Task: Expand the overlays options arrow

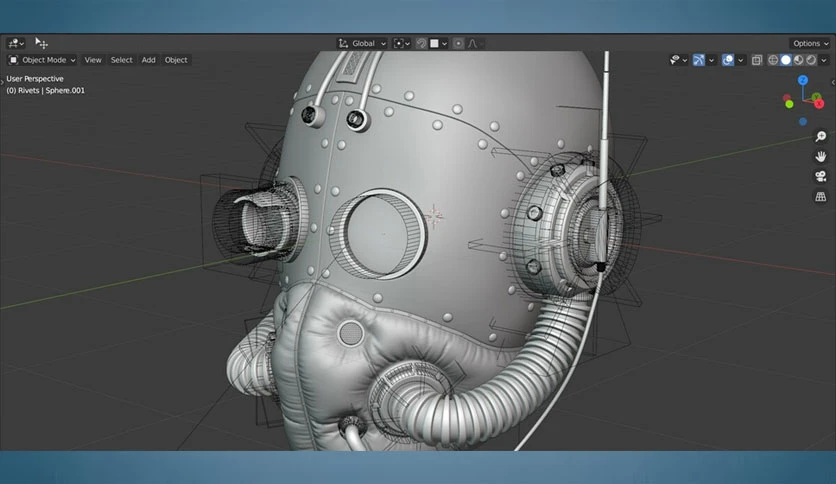Action: [x=741, y=60]
